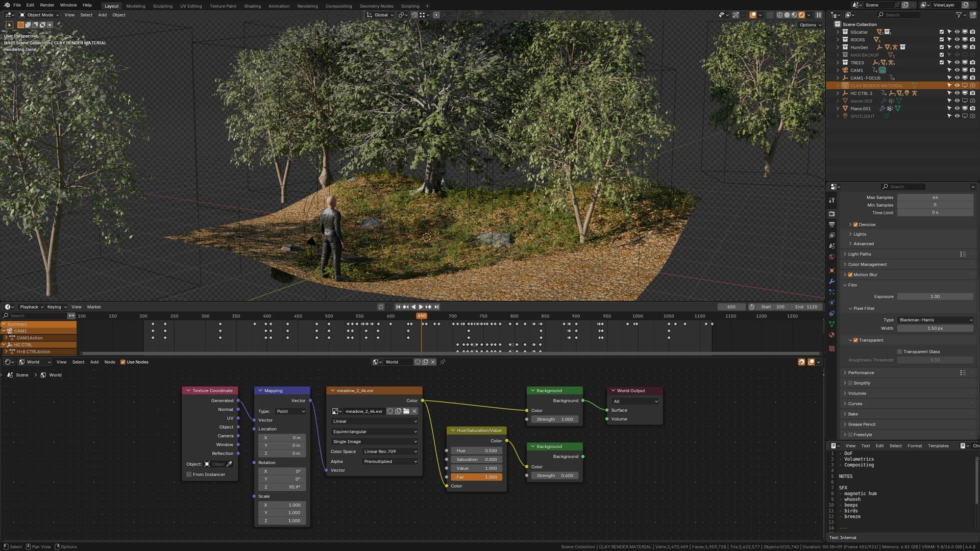Open the Pixel Filter Type dropdown
This screenshot has height=551, width=980.
[935, 320]
